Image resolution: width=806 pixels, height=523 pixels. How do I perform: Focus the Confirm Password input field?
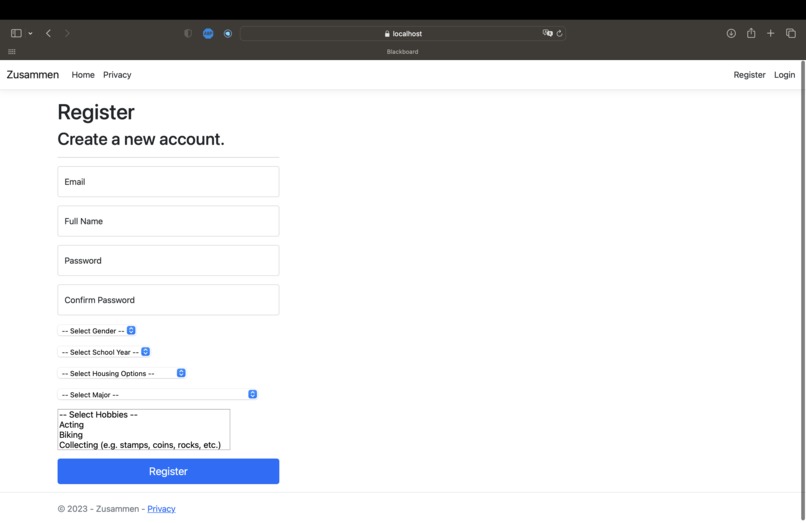(168, 300)
